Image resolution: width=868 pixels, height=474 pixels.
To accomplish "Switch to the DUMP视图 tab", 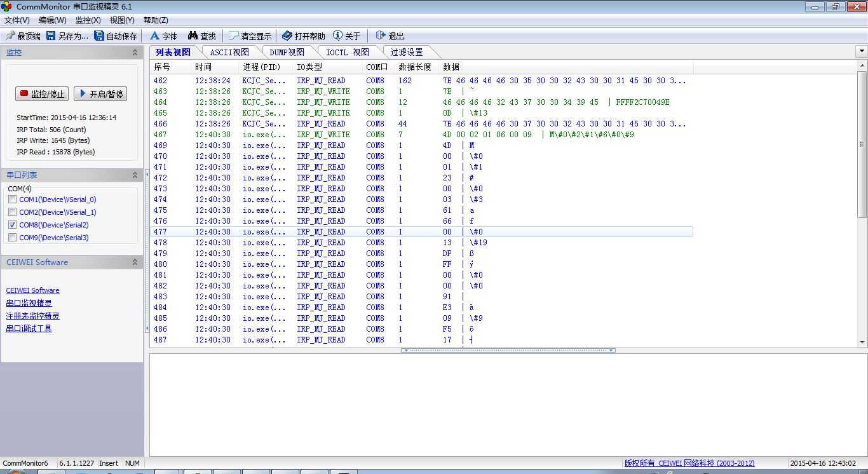I will (287, 52).
